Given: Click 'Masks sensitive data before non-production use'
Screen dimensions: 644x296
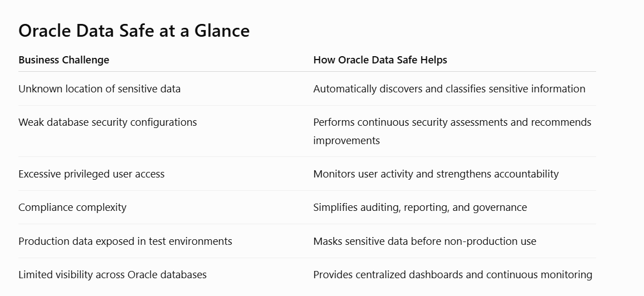Looking at the screenshot, I should click(x=425, y=241).
